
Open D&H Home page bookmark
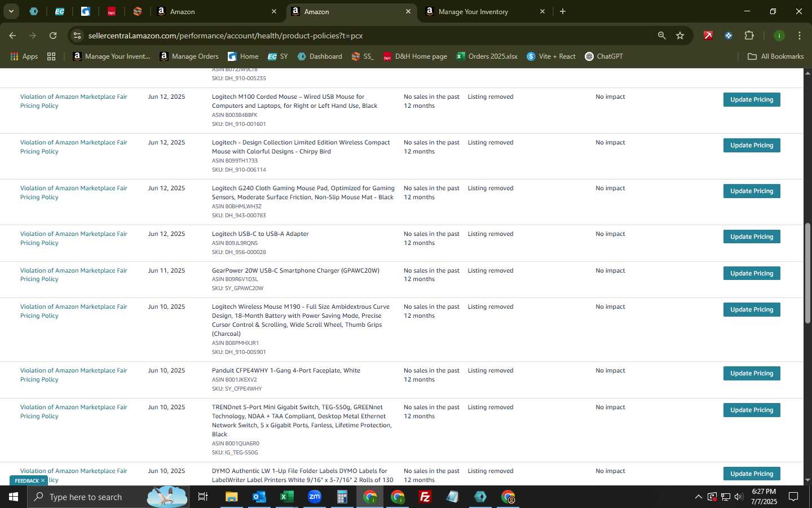[415, 56]
